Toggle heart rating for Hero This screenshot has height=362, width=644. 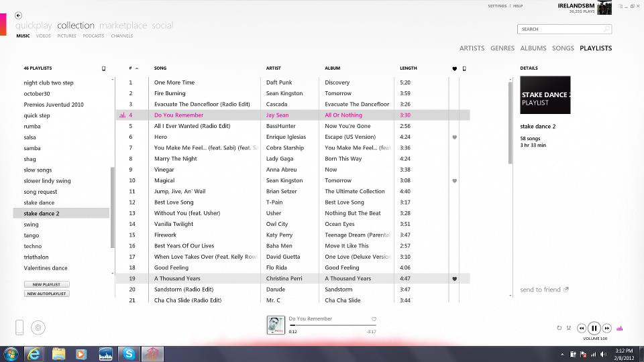tap(454, 137)
